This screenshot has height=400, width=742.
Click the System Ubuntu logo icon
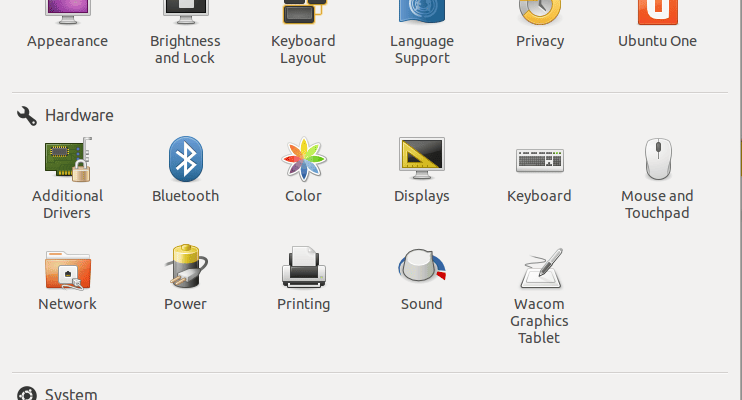tap(26, 394)
